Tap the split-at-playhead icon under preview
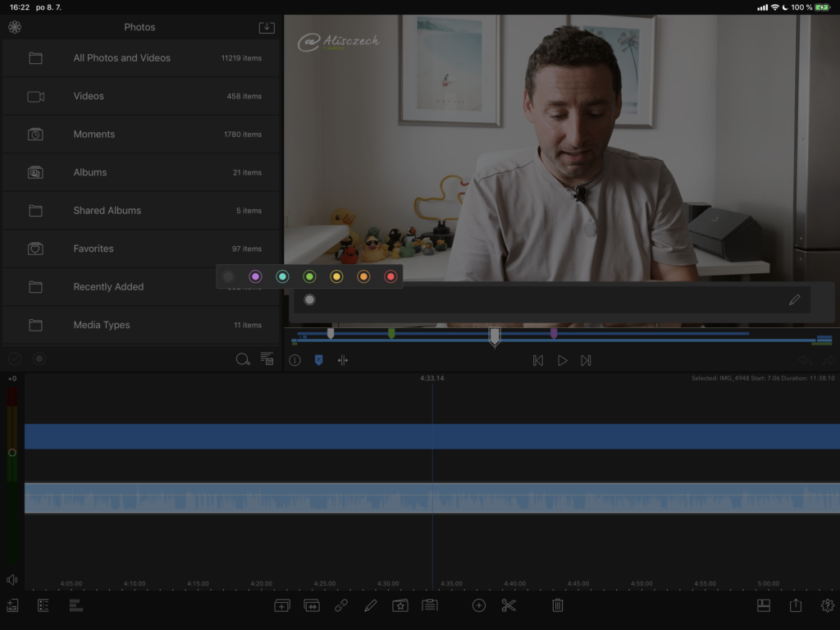This screenshot has width=840, height=630. (343, 361)
